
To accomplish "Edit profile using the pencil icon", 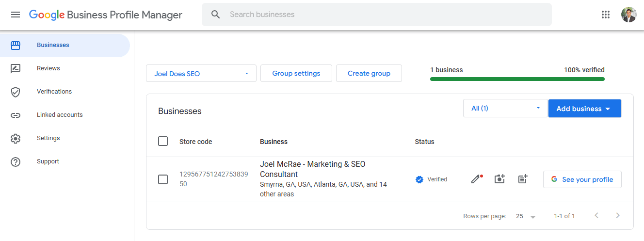I will point(477,179).
